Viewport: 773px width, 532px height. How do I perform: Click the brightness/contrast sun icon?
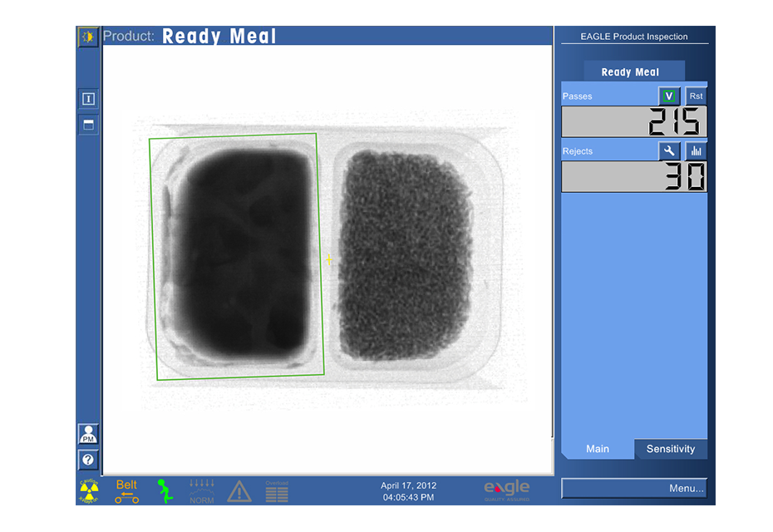88,37
